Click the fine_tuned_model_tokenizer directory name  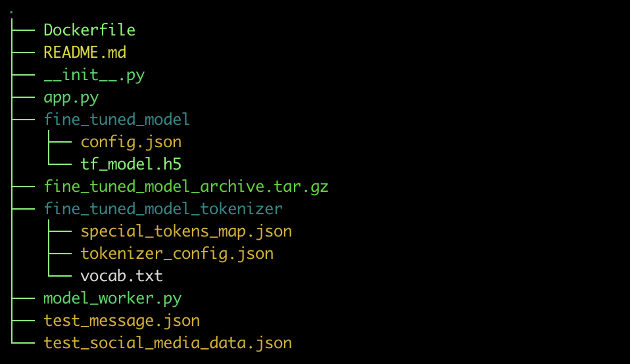[162, 209]
